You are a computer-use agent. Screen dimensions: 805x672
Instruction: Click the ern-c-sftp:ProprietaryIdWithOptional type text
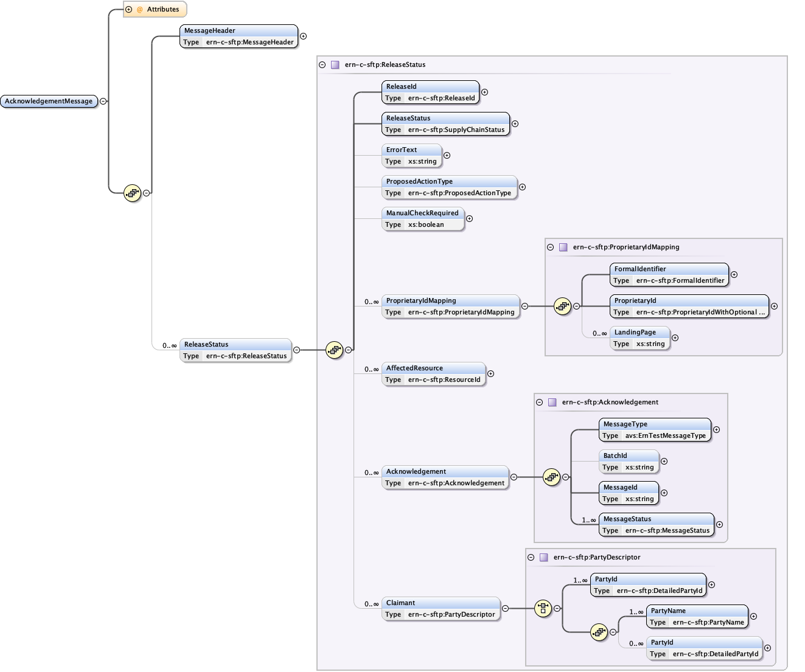tap(701, 313)
